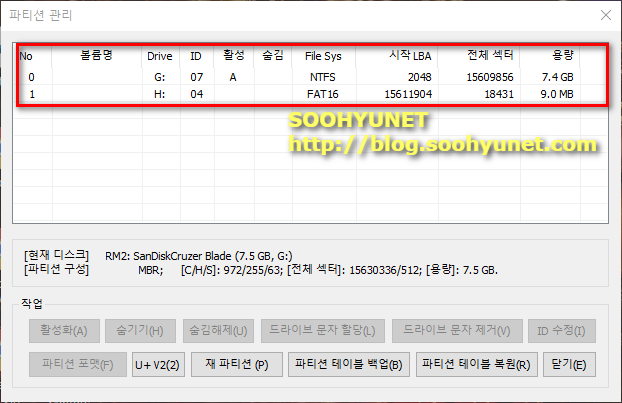Click the 활성 column header
Viewport: 622px width, 403px height.
click(234, 56)
